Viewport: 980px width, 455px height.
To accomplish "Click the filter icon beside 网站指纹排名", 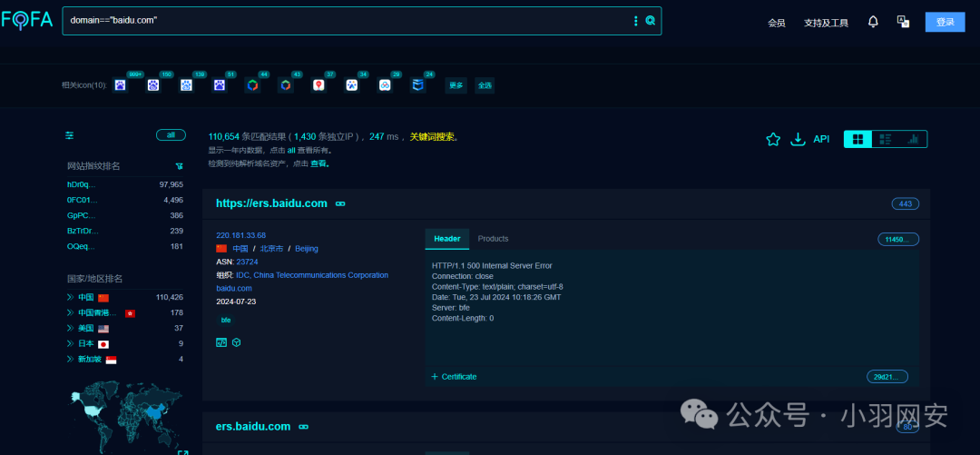I will pos(180,166).
